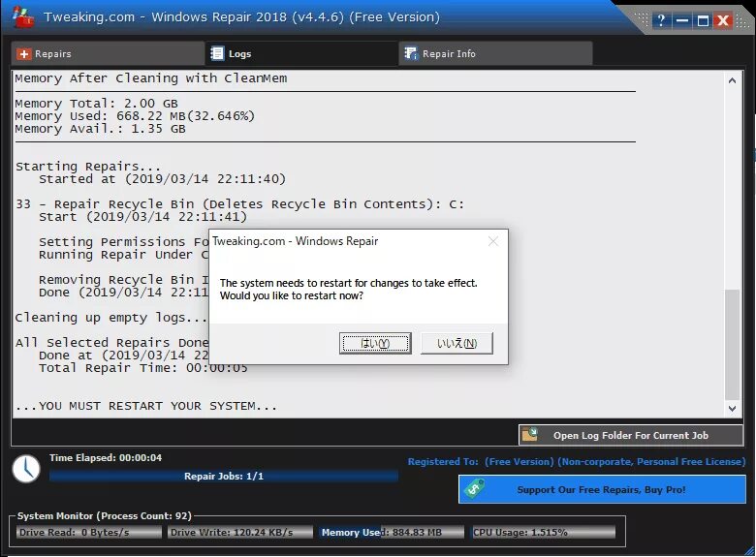Click the Drive Read meter
The image size is (756, 557).
pyautogui.click(x=89, y=533)
